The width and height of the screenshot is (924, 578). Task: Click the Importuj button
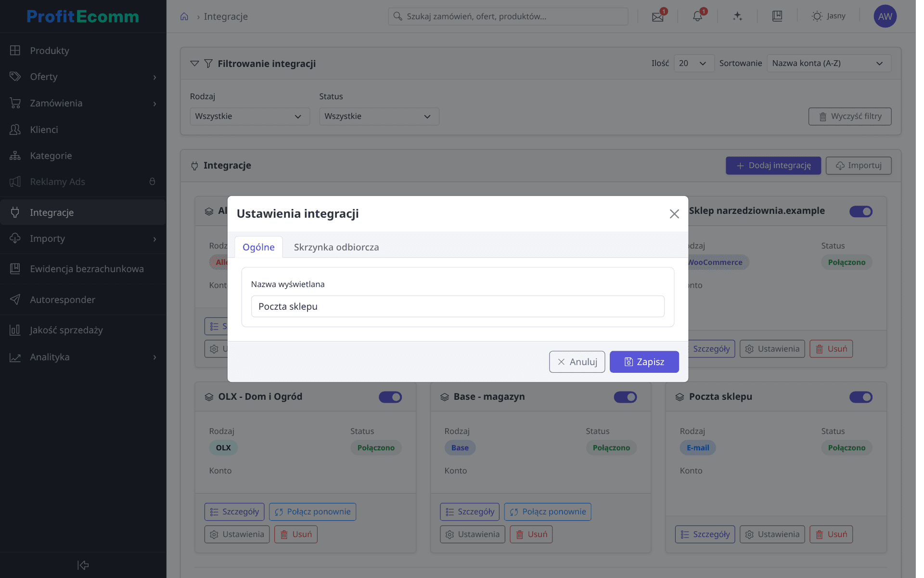pos(859,165)
